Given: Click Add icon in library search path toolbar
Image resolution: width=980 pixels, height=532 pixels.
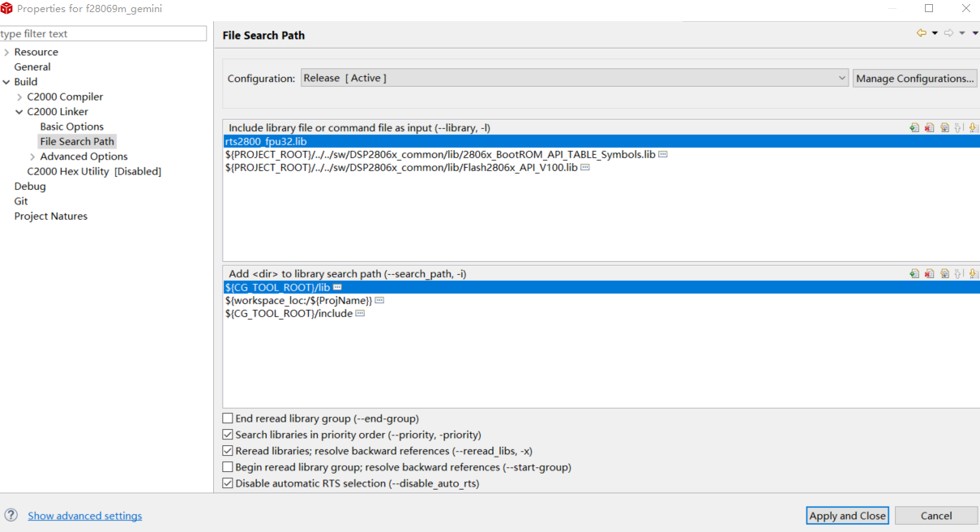Looking at the screenshot, I should (x=914, y=274).
